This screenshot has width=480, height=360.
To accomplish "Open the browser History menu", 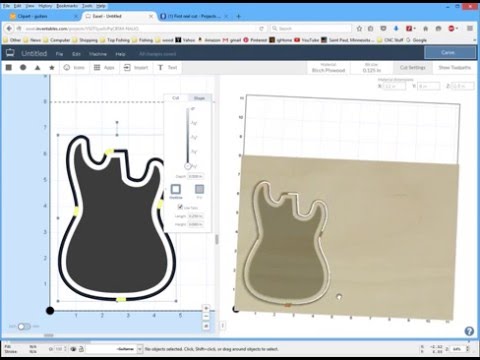I will 45,6.
